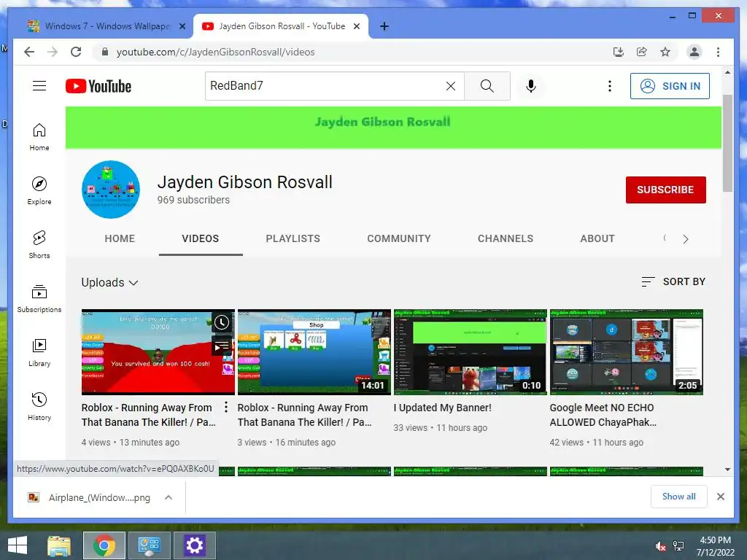Screen dimensions: 747x560
Task: Click Chrome icon in taskbar
Action: tap(104, 545)
